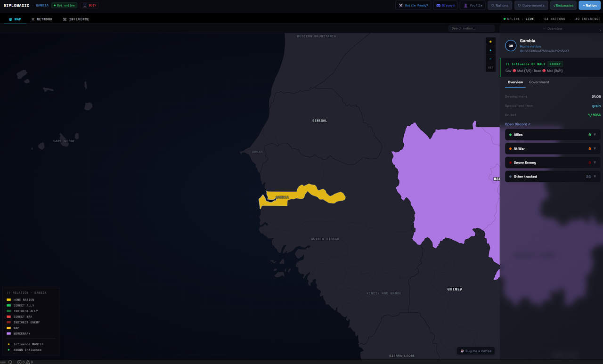Click the KNOWN influence green dot in legend
This screenshot has height=364, width=603.
(x=8, y=350)
